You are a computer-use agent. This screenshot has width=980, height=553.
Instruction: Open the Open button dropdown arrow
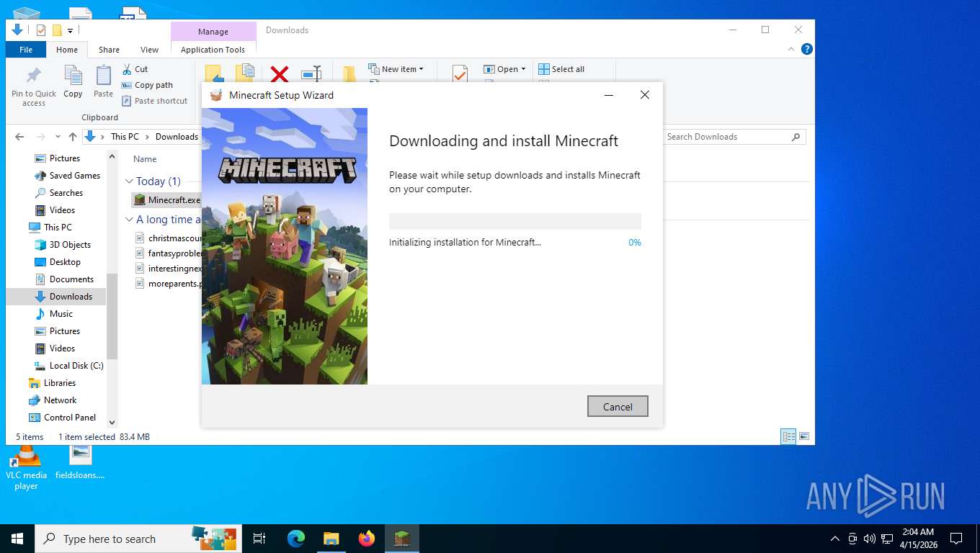pyautogui.click(x=523, y=69)
